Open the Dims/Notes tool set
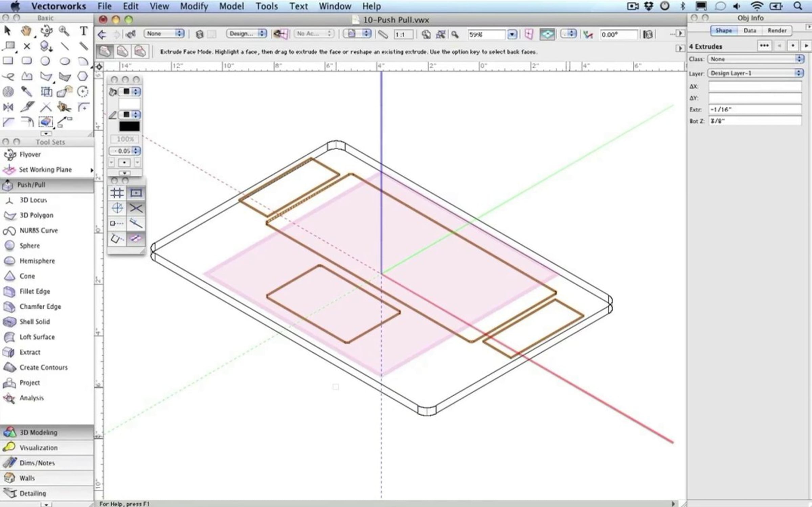This screenshot has width=812, height=507. [37, 463]
